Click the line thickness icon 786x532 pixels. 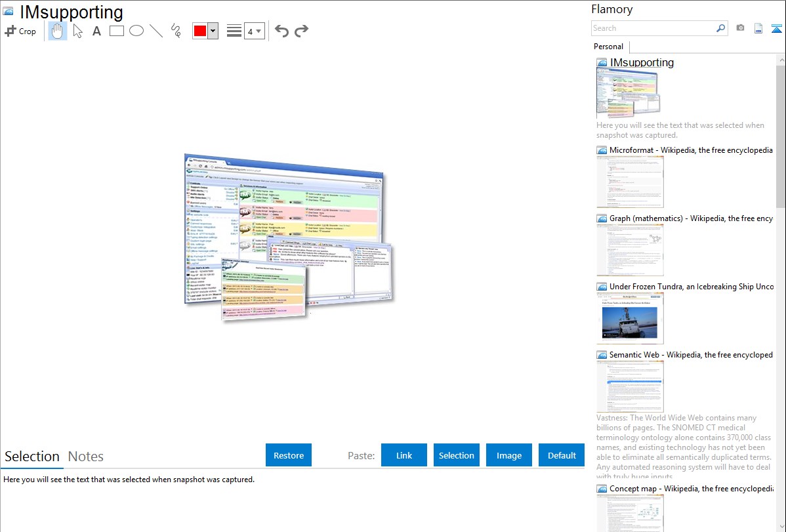click(234, 31)
